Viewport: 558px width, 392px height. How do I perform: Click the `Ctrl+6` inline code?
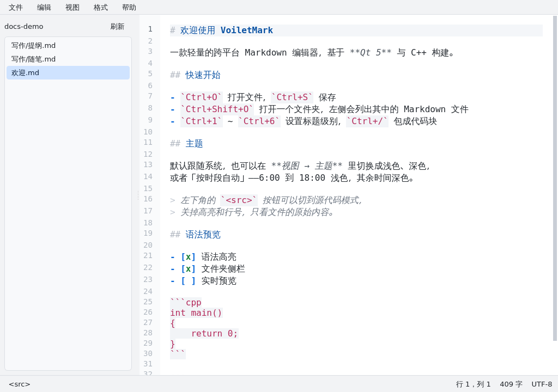point(259,121)
